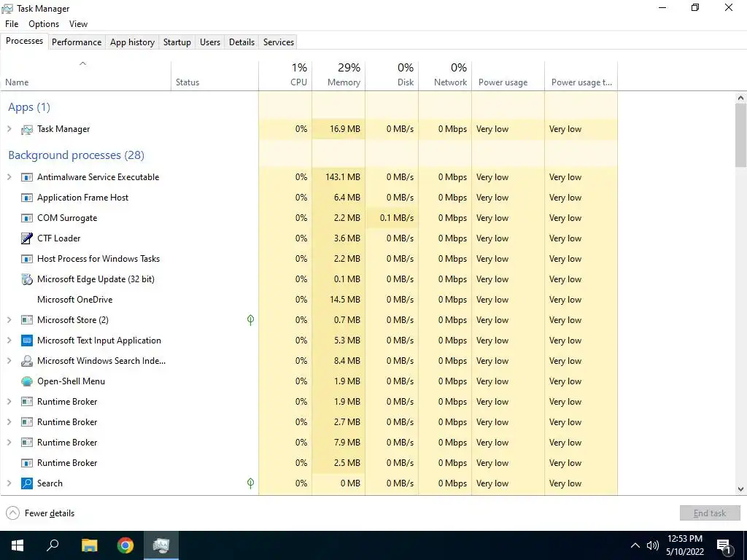Click the Open-Shell Menu globe icon
Viewport: 747px width, 560px height.
[27, 381]
